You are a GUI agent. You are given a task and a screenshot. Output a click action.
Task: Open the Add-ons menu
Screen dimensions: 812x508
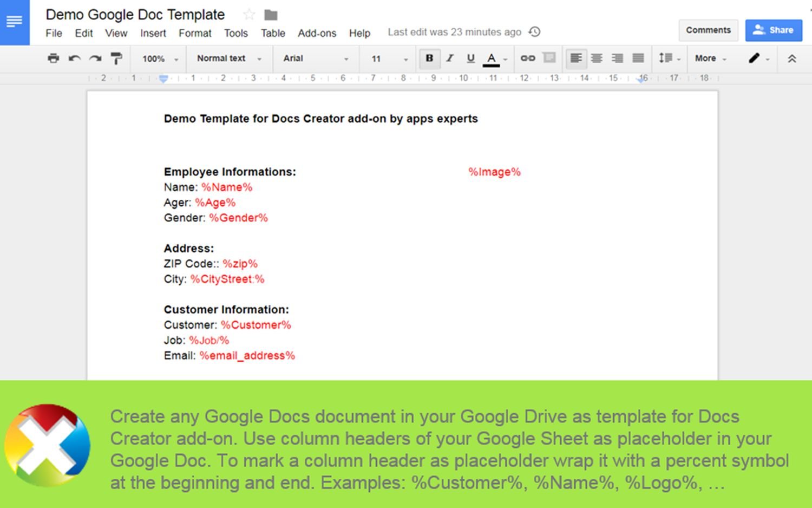[317, 33]
